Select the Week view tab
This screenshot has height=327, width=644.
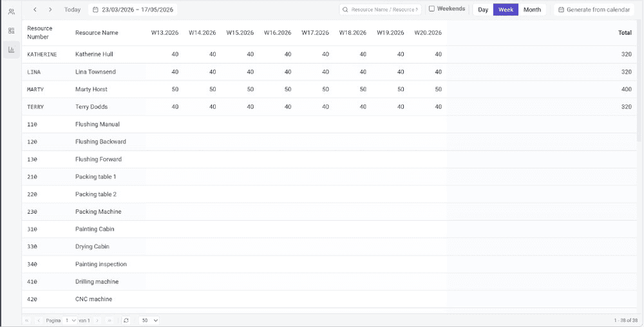[506, 10]
